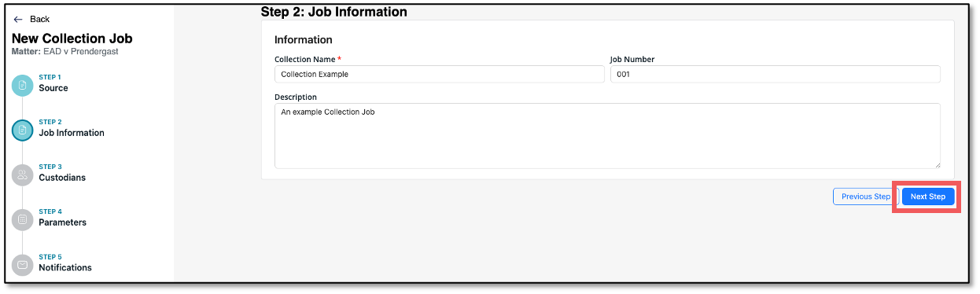
Task: Focus the Collection Name input field
Action: tap(440, 74)
